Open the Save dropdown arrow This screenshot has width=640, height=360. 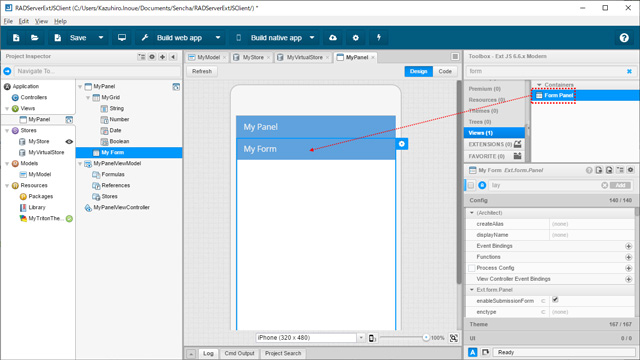101,38
